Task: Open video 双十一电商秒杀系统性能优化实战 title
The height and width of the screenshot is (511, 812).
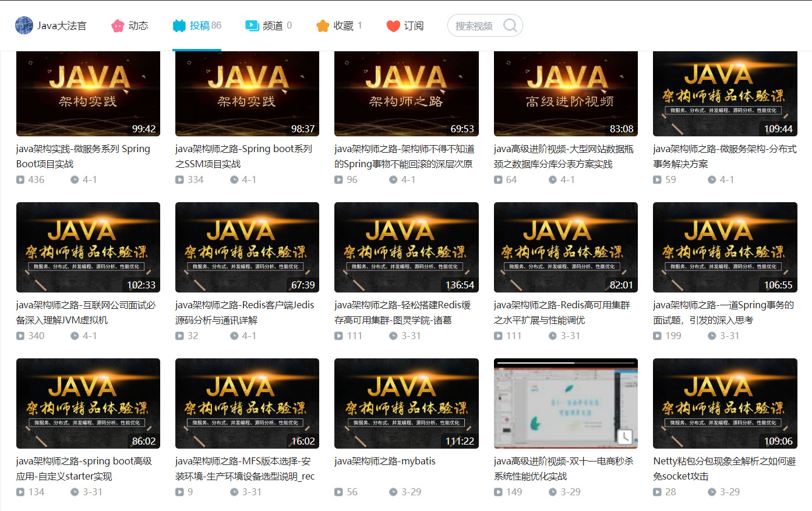Action: point(564,468)
